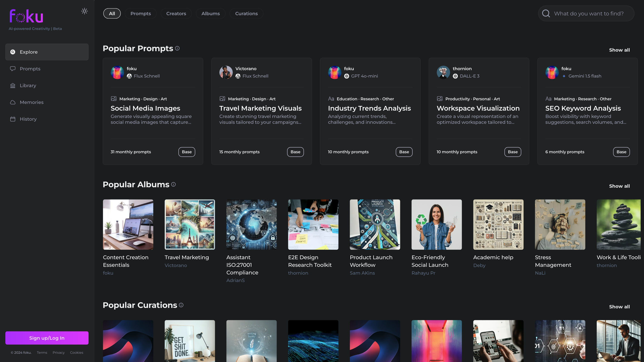
Task: Select the Prompts filter tab
Action: [140, 13]
